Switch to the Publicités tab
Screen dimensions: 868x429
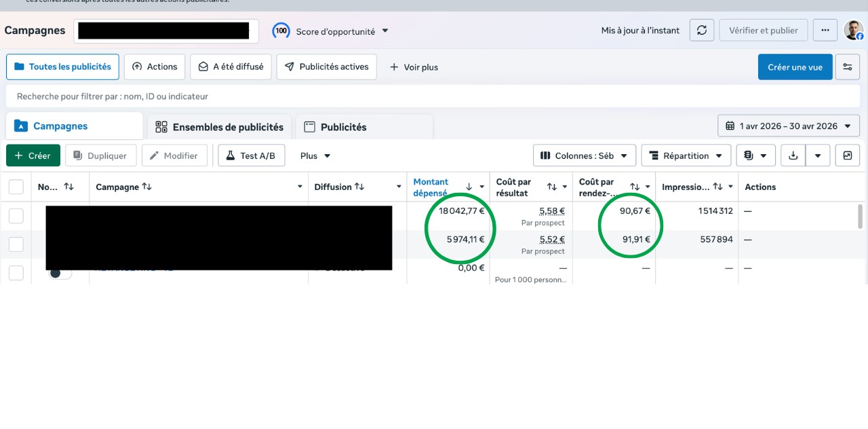coord(365,127)
